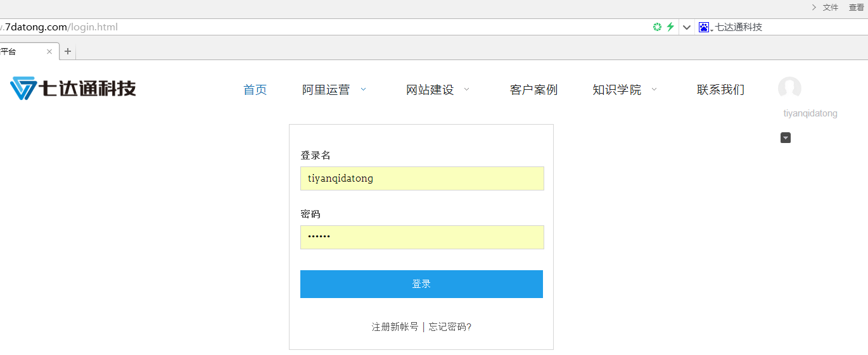868x355 pixels.
Task: Go to the 首页 navigation item
Action: (x=255, y=90)
